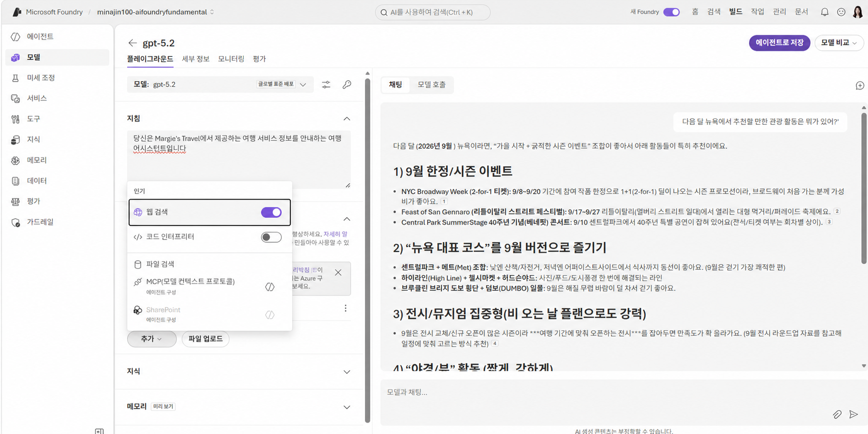
Task: Open 가드레일 in the sidebar
Action: (57, 222)
